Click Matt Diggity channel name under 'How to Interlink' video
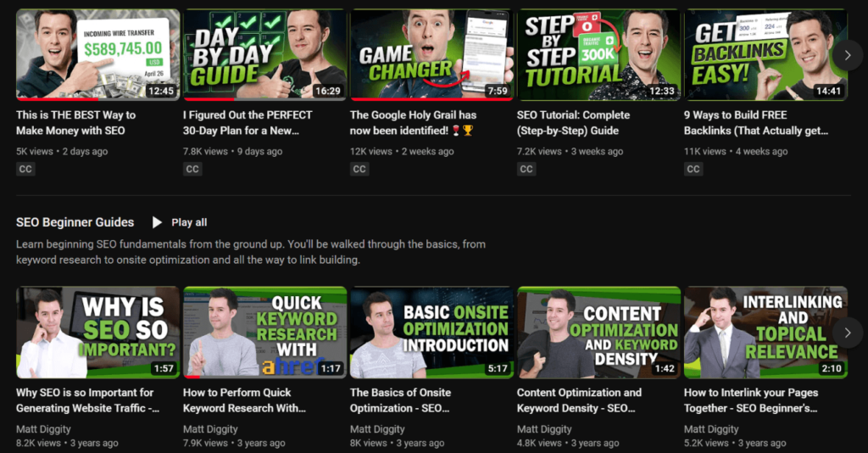The width and height of the screenshot is (868, 453). [x=711, y=429]
